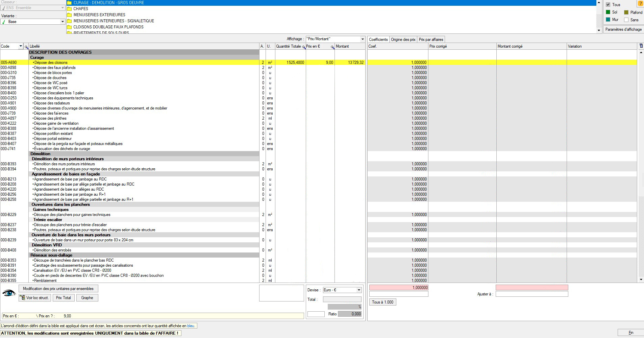Click the main table scrollbar down arrow

641,280
